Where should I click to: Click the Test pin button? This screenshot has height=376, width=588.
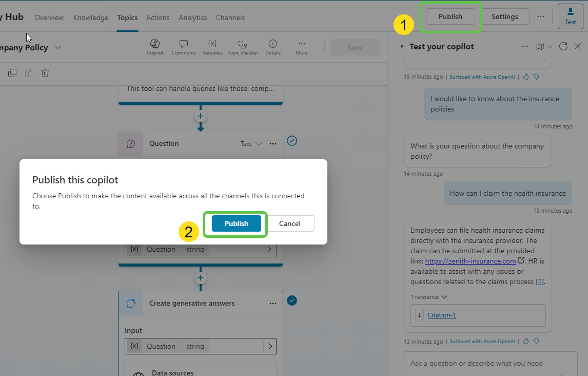[571, 16]
